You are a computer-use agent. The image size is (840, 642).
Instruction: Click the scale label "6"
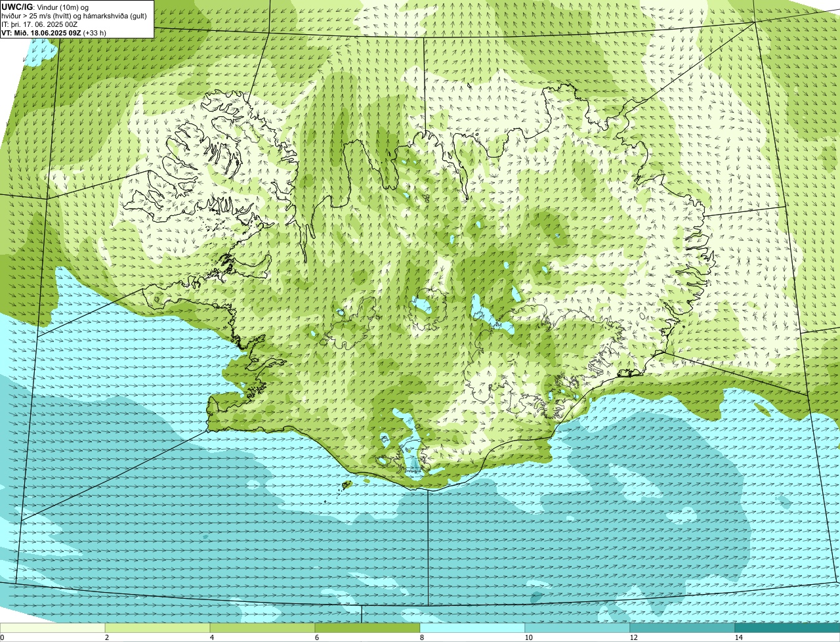tap(316, 637)
